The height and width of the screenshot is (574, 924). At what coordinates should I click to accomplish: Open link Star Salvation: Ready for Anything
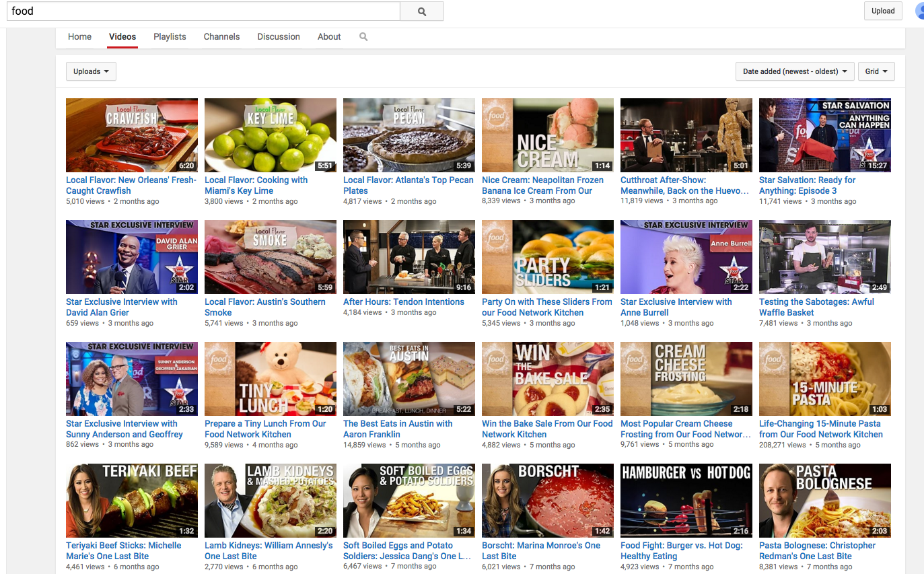(807, 186)
